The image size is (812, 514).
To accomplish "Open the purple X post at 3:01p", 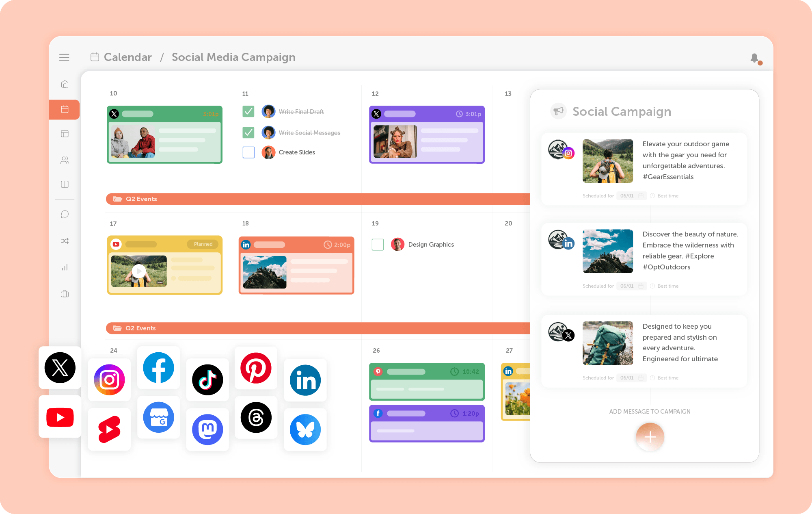I will pos(427,134).
